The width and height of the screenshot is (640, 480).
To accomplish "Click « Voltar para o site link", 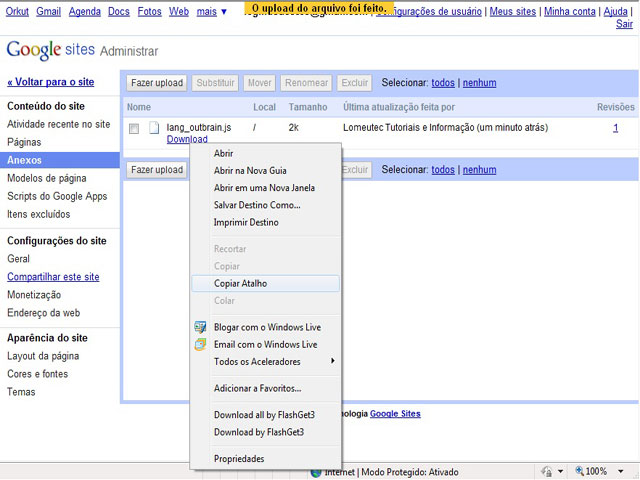I will click(x=51, y=82).
